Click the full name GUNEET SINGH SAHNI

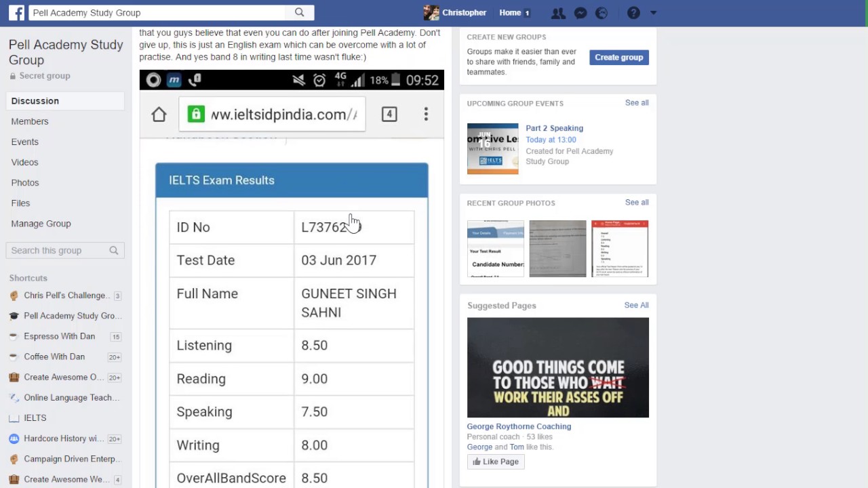[349, 303]
